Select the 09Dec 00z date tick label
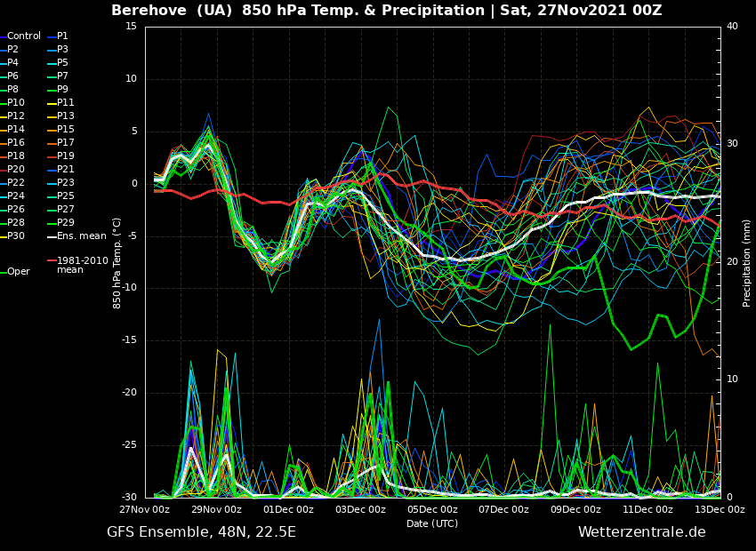The width and height of the screenshot is (756, 551). (575, 510)
